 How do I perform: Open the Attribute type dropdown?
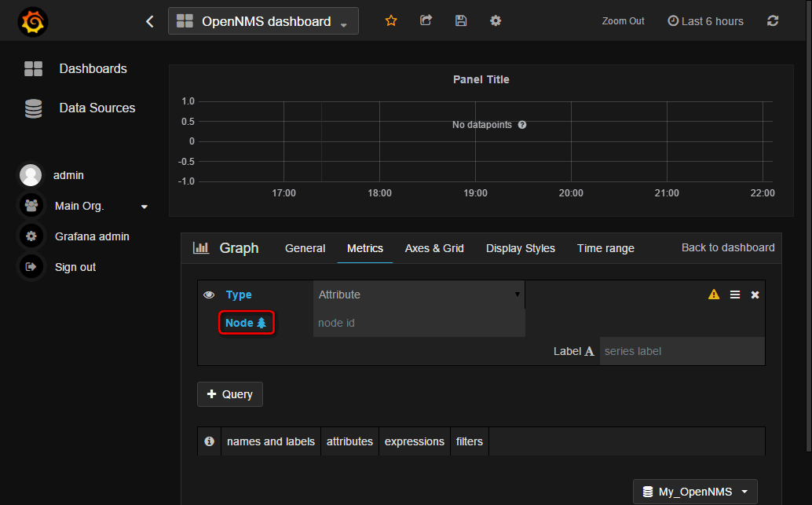pyautogui.click(x=419, y=295)
